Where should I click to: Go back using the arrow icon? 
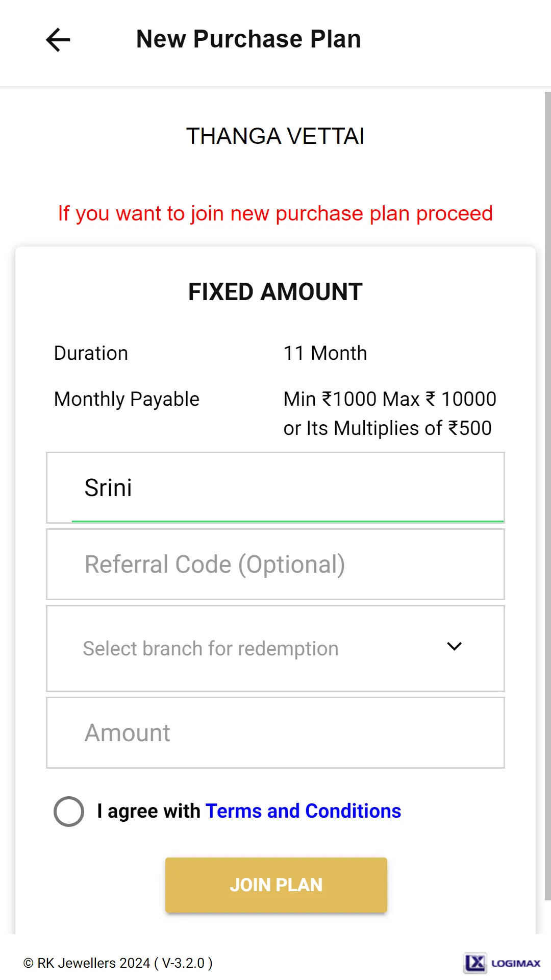pos(58,40)
